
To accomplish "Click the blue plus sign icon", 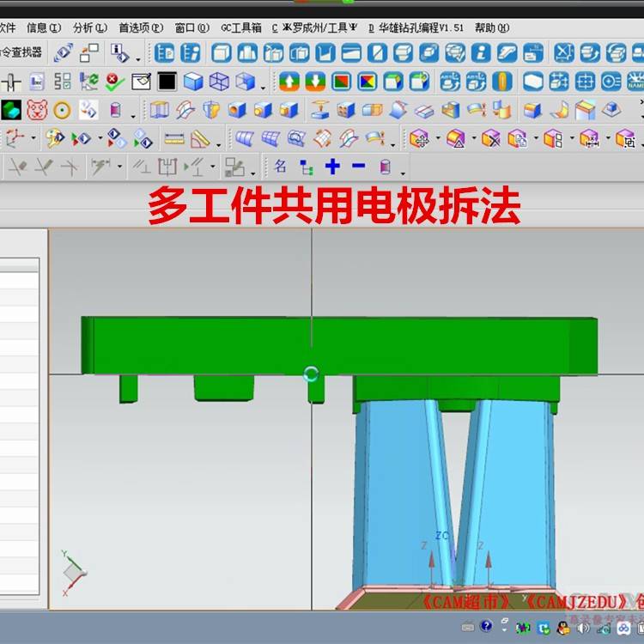I will pos(332,167).
